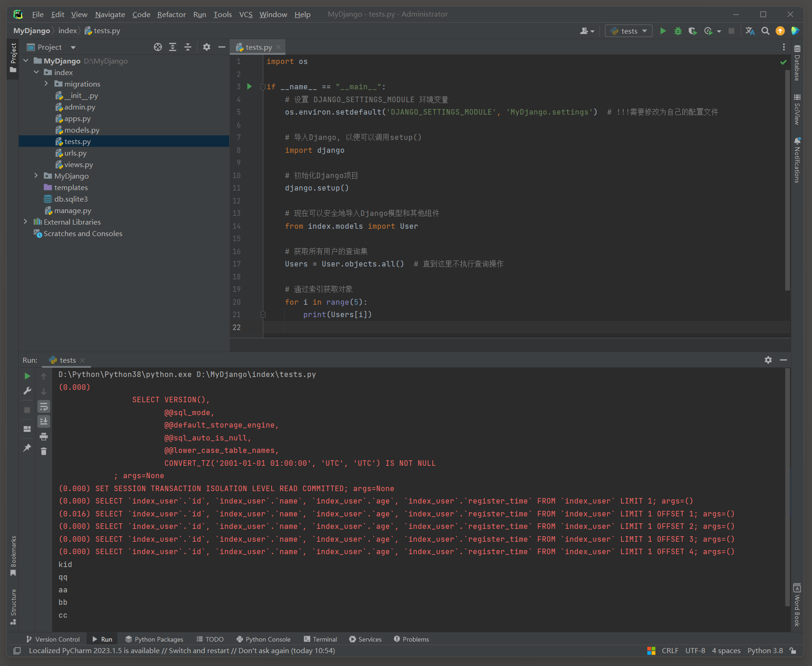Open Run panel wrench settings icon
This screenshot has width=812, height=666.
[27, 391]
